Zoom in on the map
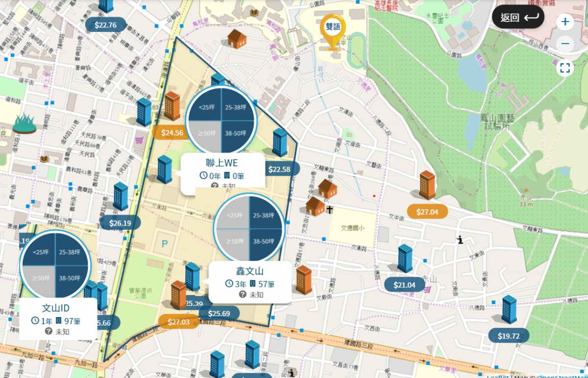Screen dimensions: 588x378 click(565, 22)
